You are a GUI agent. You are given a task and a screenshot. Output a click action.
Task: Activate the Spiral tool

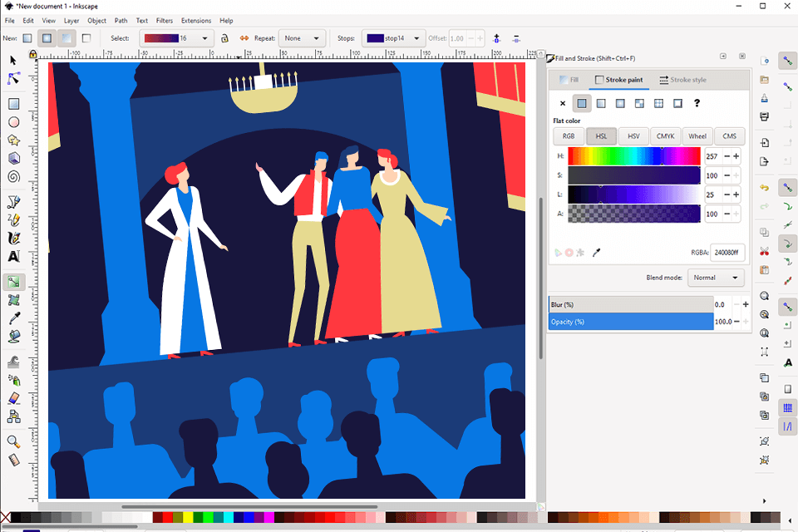(x=12, y=176)
